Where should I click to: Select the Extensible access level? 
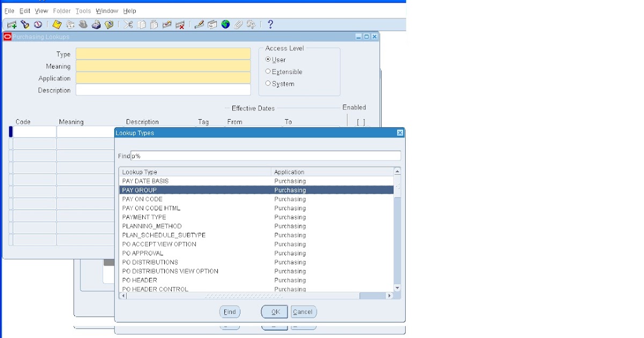point(268,71)
